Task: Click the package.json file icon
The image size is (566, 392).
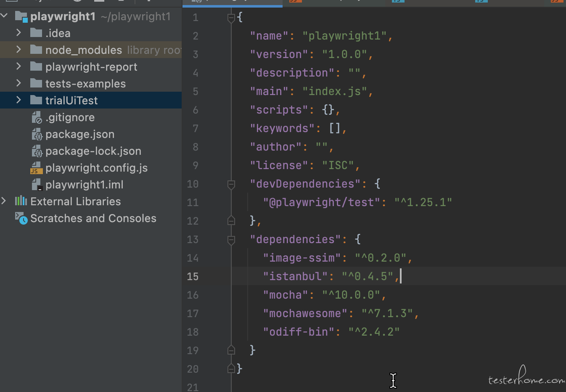Action: (37, 134)
